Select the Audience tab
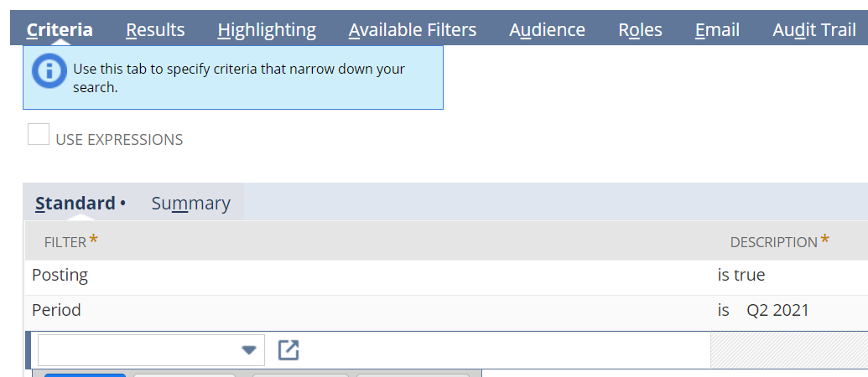 [547, 30]
